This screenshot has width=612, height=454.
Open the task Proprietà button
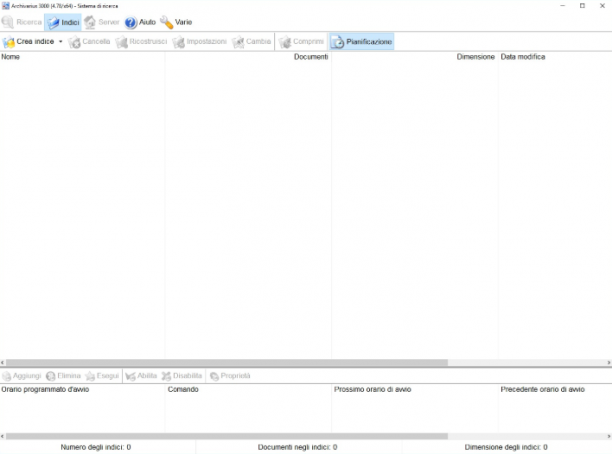click(230, 376)
